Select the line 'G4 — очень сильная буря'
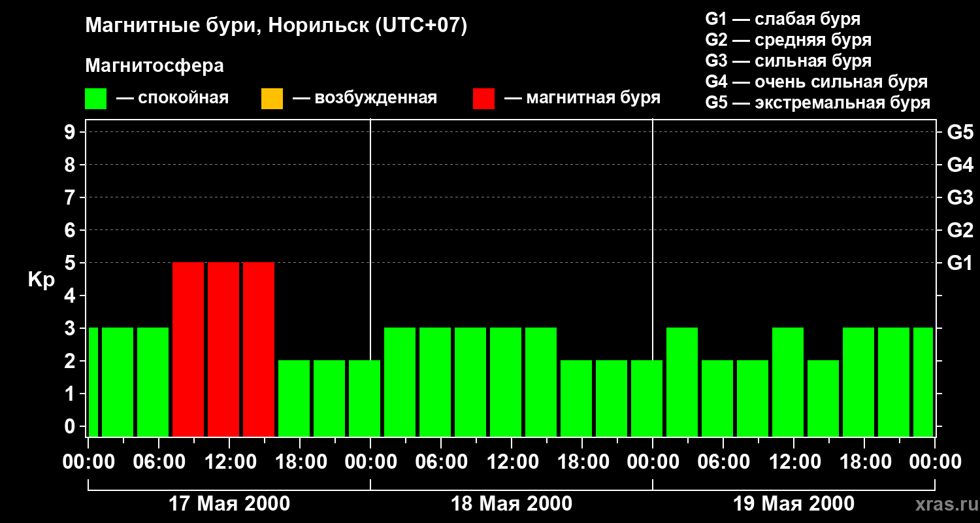 coord(817,82)
